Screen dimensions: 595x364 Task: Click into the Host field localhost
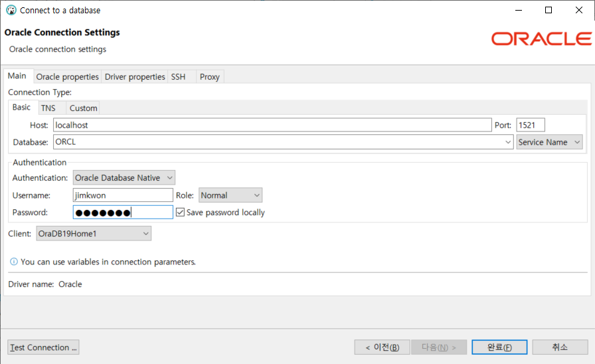click(272, 125)
